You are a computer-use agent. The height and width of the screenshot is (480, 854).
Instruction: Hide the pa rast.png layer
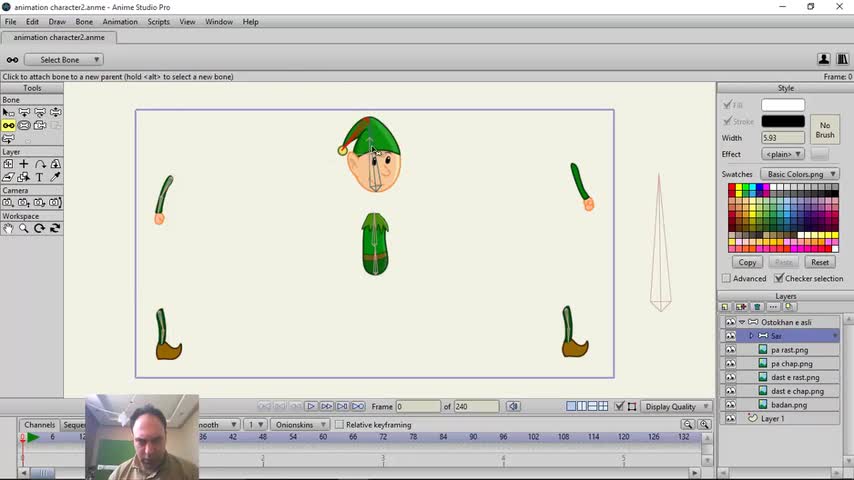[x=730, y=350]
